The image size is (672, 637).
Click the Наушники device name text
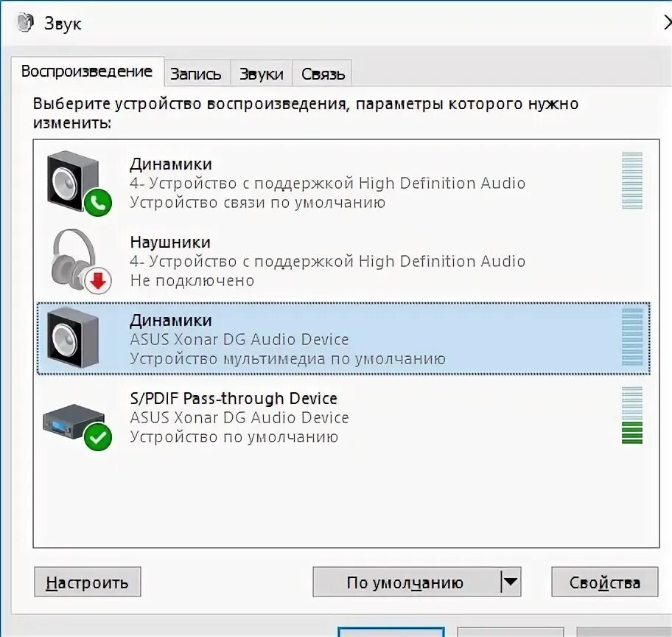pos(170,242)
